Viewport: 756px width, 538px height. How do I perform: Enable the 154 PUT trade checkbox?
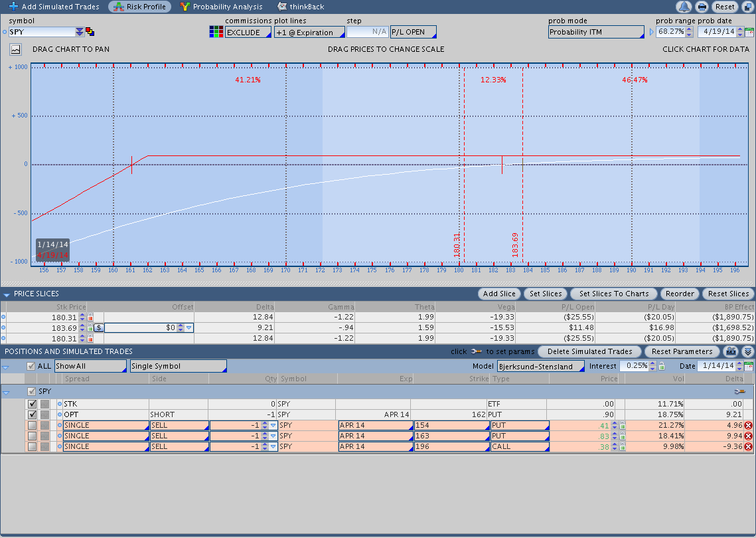coord(33,425)
